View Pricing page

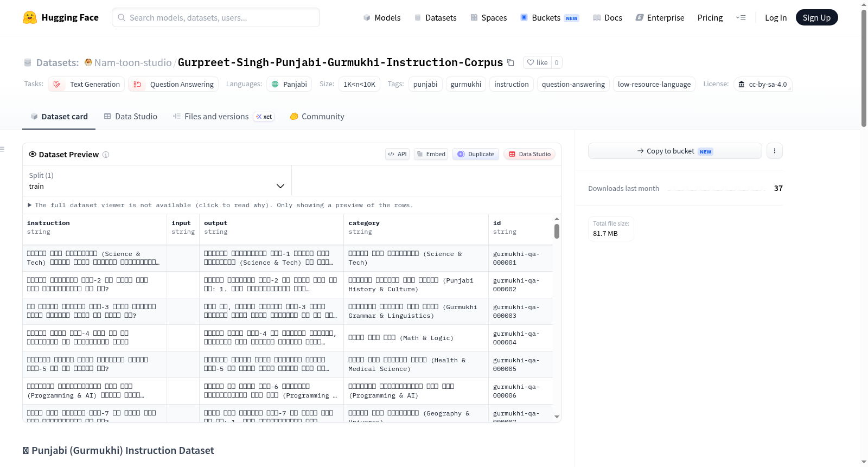710,17
